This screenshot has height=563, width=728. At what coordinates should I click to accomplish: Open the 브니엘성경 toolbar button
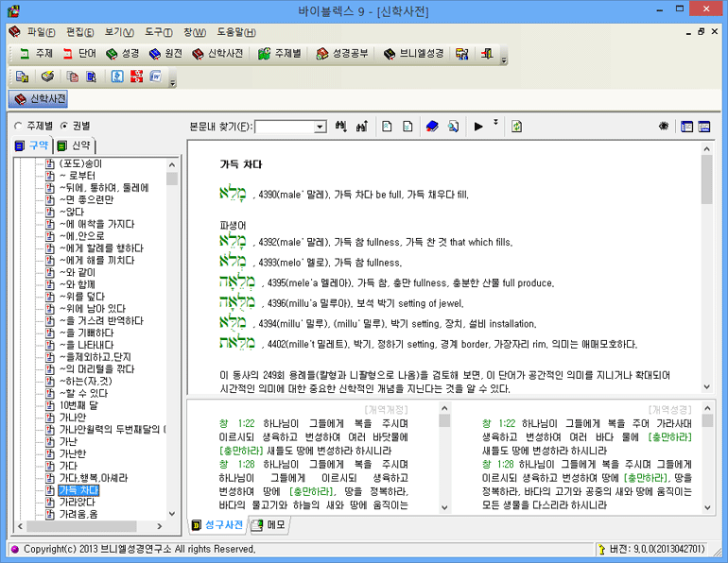(x=413, y=54)
